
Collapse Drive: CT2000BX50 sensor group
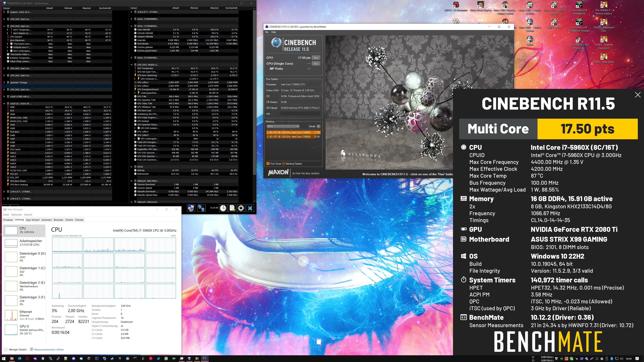coord(131,26)
